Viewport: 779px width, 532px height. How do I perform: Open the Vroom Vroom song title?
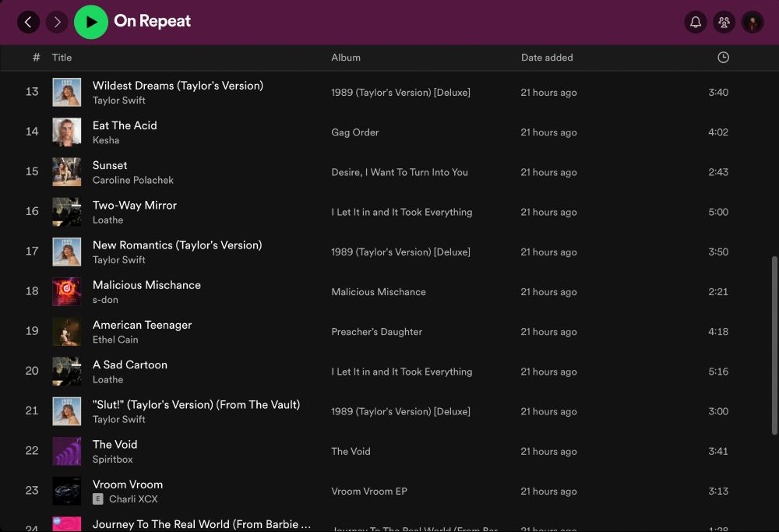click(x=128, y=484)
